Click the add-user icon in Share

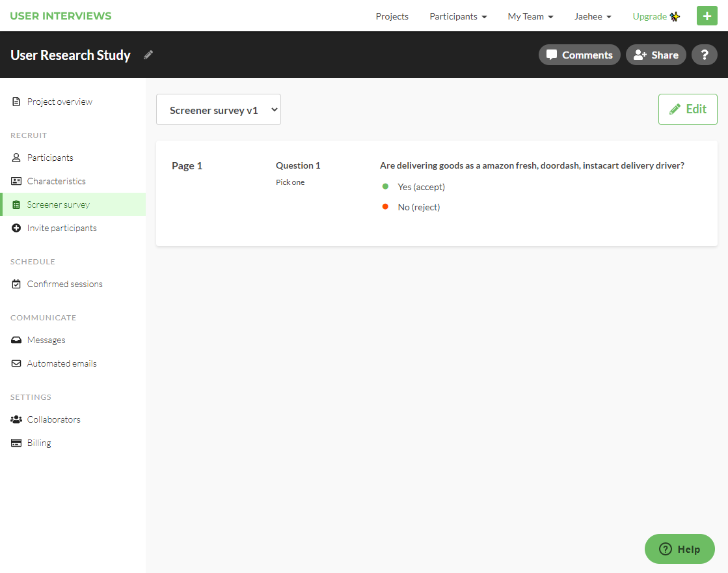tap(640, 55)
